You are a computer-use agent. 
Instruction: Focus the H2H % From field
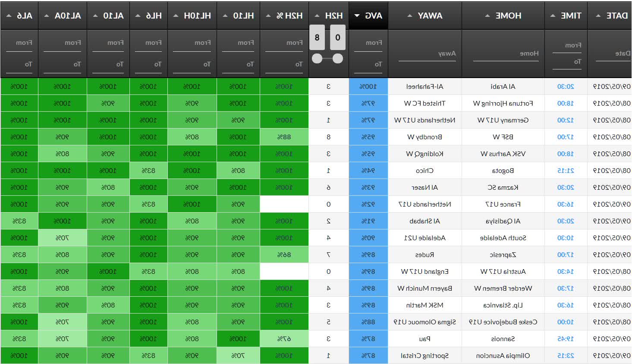[284, 43]
